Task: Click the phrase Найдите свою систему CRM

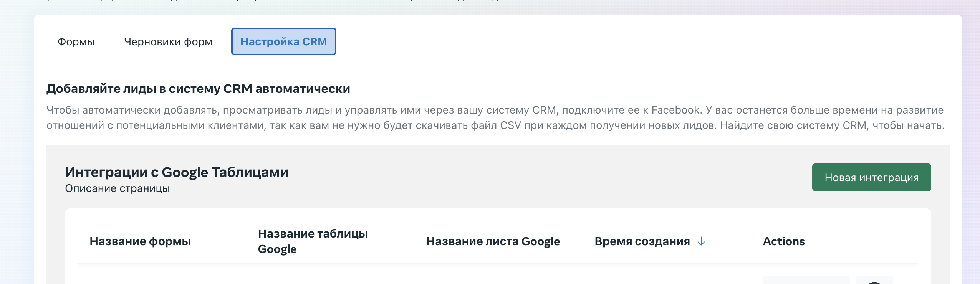Action: tap(793, 125)
